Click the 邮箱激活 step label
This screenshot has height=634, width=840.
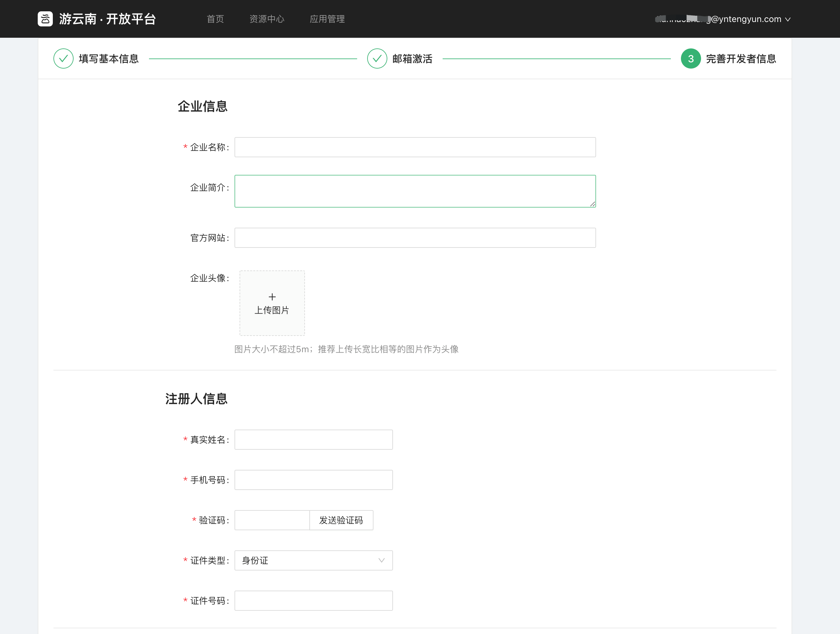(412, 58)
